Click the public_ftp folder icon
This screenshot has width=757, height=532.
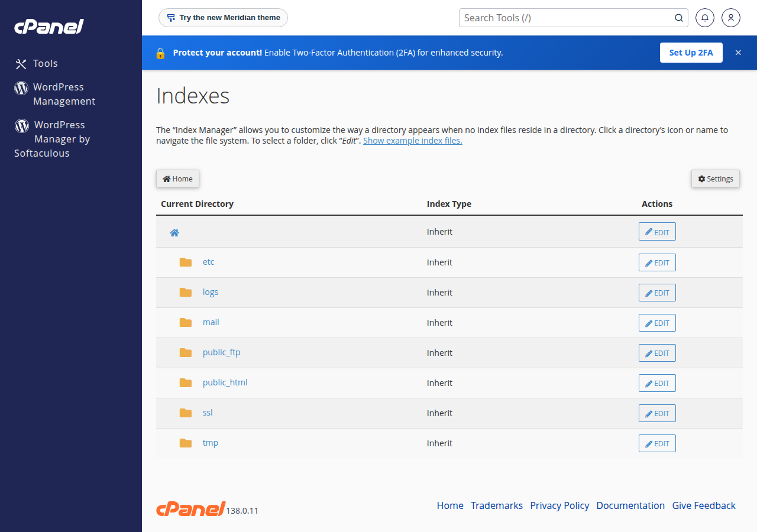point(186,352)
